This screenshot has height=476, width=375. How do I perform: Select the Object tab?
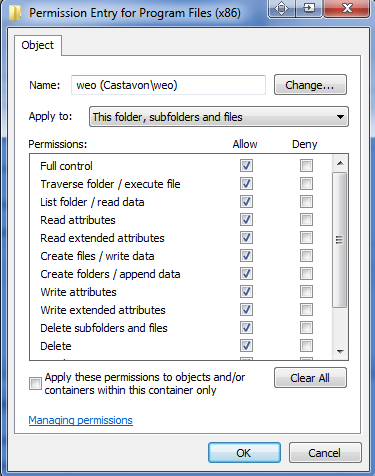(x=37, y=45)
